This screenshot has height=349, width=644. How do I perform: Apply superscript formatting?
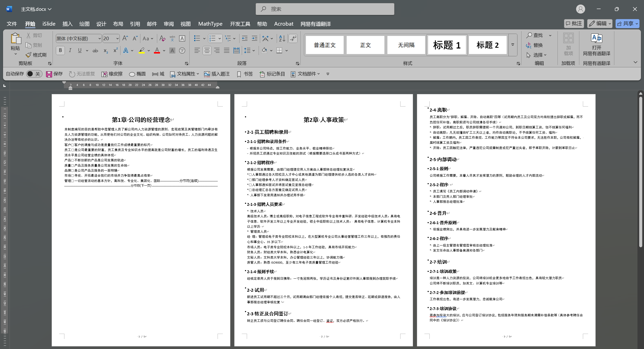(115, 50)
